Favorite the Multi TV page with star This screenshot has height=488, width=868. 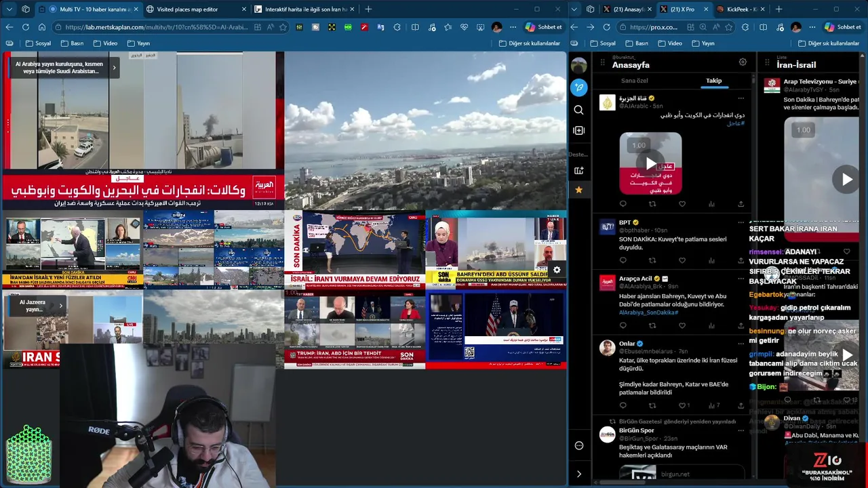click(x=283, y=27)
